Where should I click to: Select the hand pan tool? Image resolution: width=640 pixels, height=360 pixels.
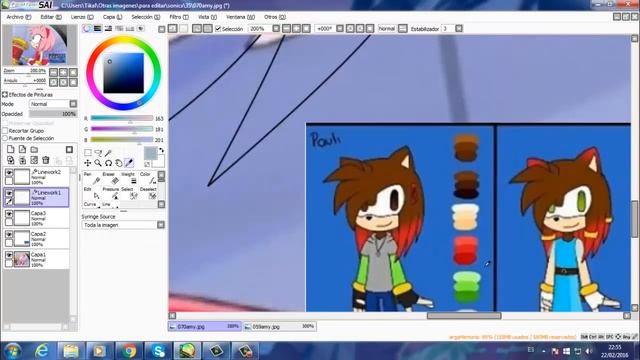click(x=118, y=163)
